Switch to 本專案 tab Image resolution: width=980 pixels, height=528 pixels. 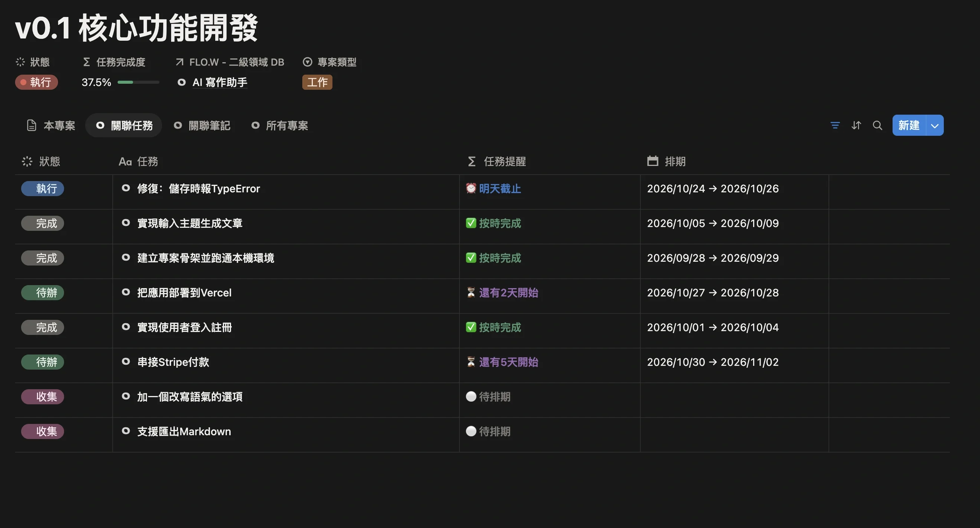click(x=51, y=125)
